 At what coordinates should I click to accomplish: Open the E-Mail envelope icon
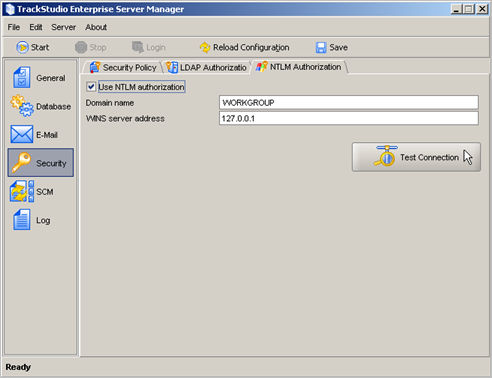[22, 134]
